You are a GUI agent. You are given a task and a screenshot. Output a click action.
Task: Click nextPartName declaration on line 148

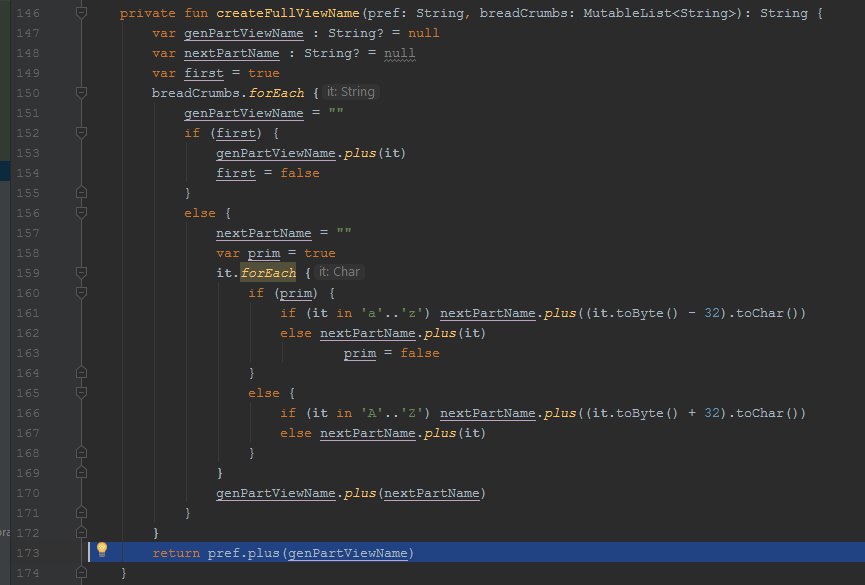(x=232, y=53)
